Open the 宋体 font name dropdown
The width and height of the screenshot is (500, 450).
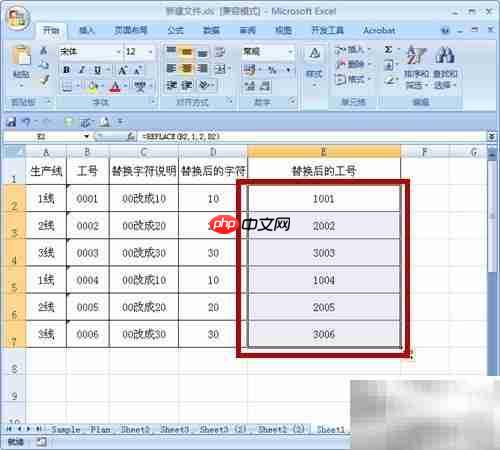pyautogui.click(x=119, y=52)
